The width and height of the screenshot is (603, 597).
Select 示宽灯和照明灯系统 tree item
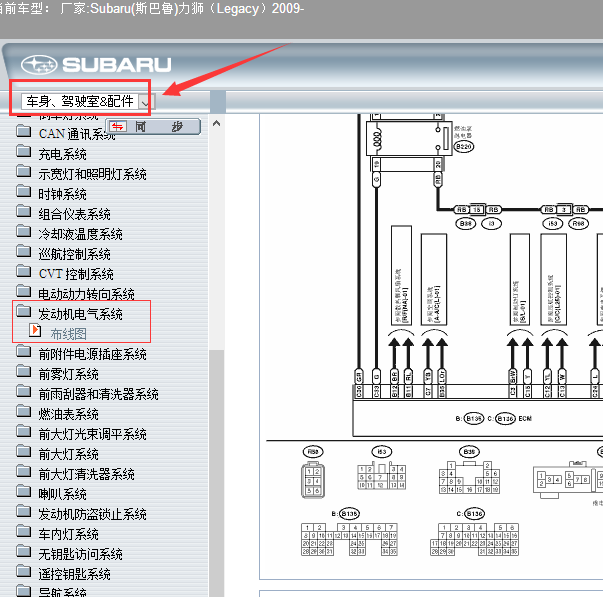92,174
